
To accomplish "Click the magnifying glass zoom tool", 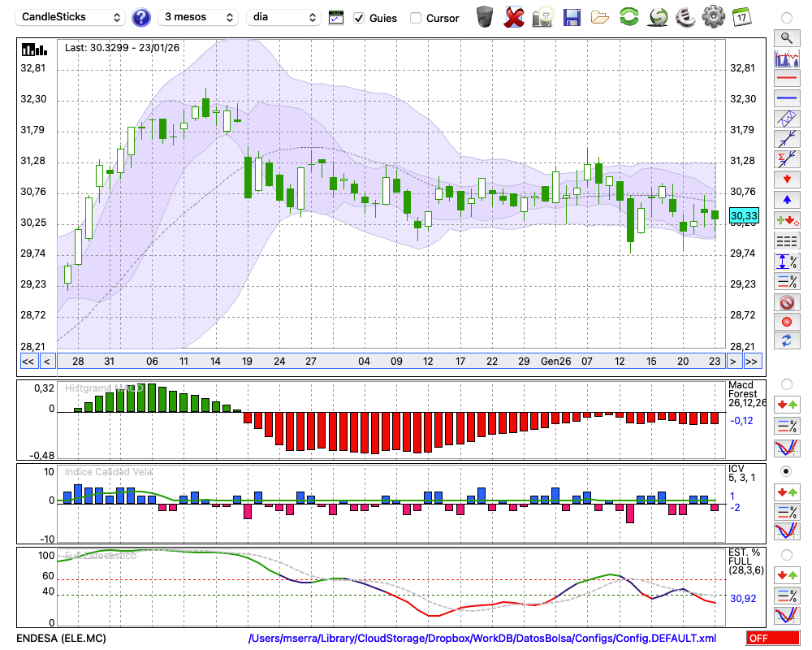I will (x=786, y=37).
